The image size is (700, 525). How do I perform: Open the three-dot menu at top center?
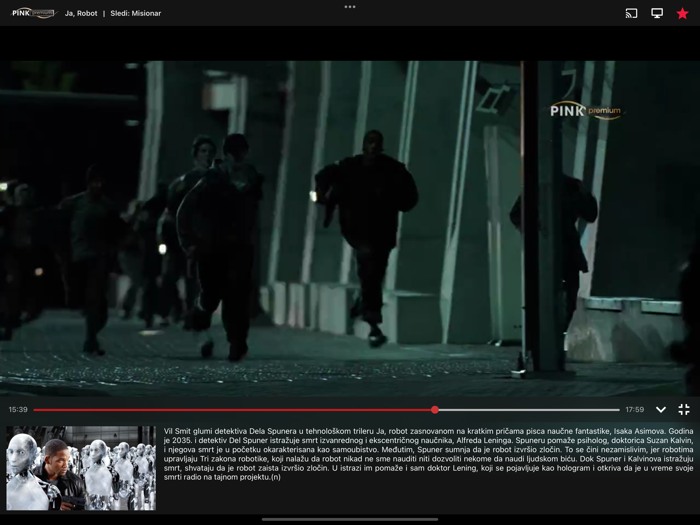click(350, 6)
